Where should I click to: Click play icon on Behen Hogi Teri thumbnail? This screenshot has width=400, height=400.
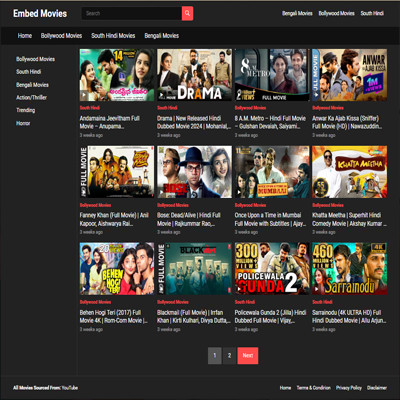coord(84,289)
